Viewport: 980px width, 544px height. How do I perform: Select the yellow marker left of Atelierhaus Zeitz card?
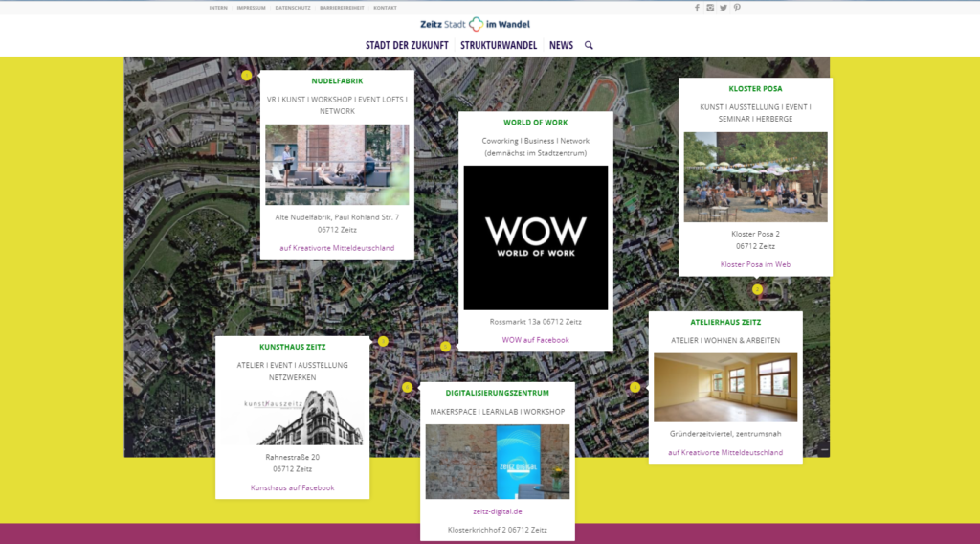(x=635, y=387)
